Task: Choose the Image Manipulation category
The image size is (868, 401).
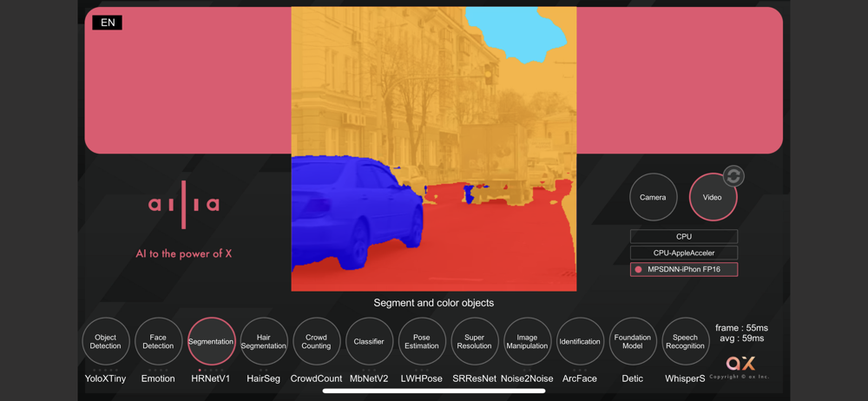Action: pyautogui.click(x=528, y=341)
